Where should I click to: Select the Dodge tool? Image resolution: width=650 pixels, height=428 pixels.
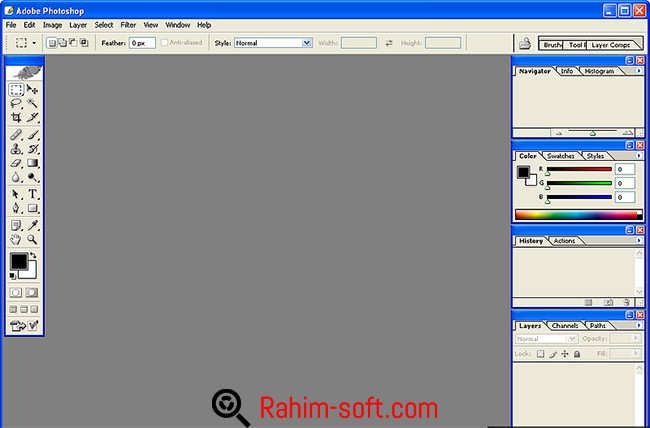click(32, 177)
